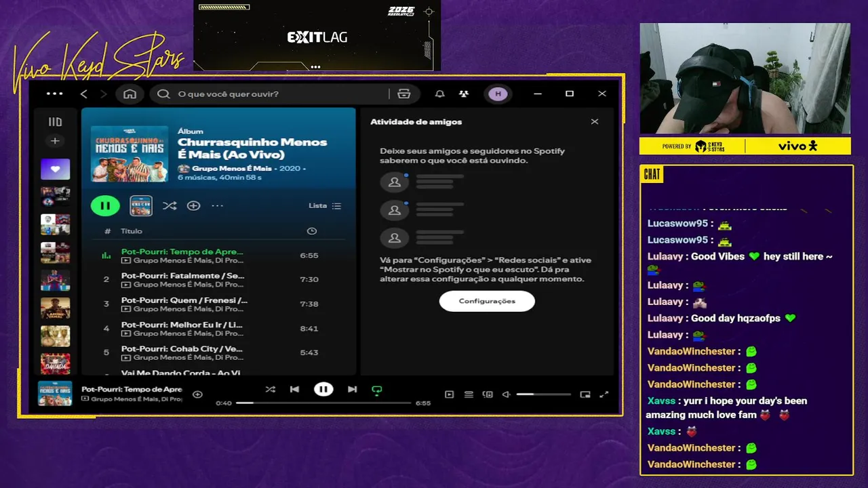Open the Spotify three-dot main menu
The height and width of the screenshot is (488, 868).
[x=54, y=94]
